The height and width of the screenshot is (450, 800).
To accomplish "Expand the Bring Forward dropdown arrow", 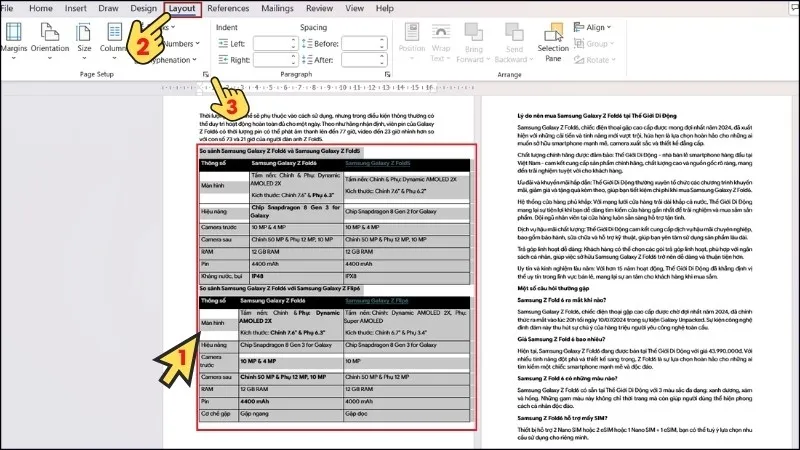I will pos(488,60).
